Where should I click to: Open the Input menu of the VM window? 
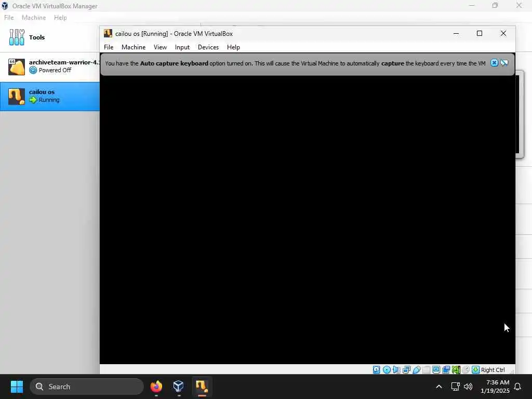pyautogui.click(x=182, y=47)
